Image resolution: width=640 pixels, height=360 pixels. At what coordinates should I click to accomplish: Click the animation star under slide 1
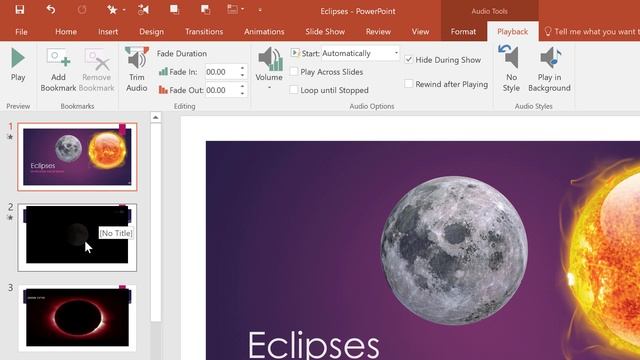10,137
